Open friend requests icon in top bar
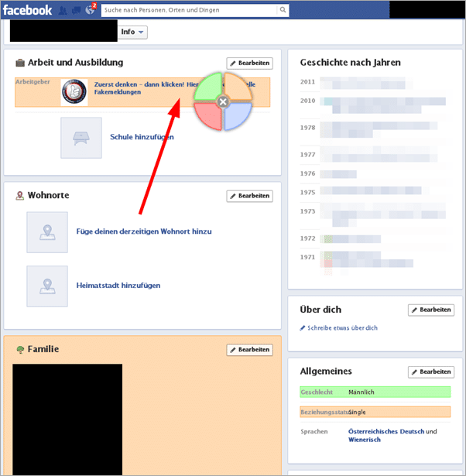The width and height of the screenshot is (466, 476). click(63, 10)
